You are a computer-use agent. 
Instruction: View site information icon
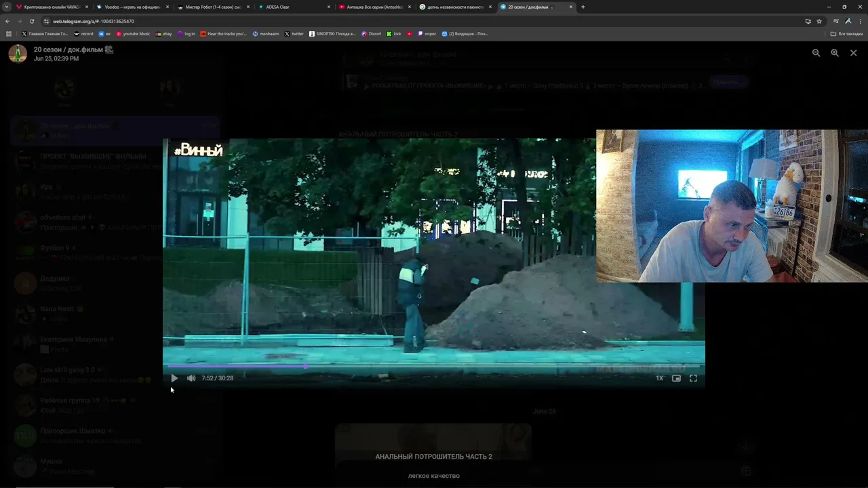(46, 21)
